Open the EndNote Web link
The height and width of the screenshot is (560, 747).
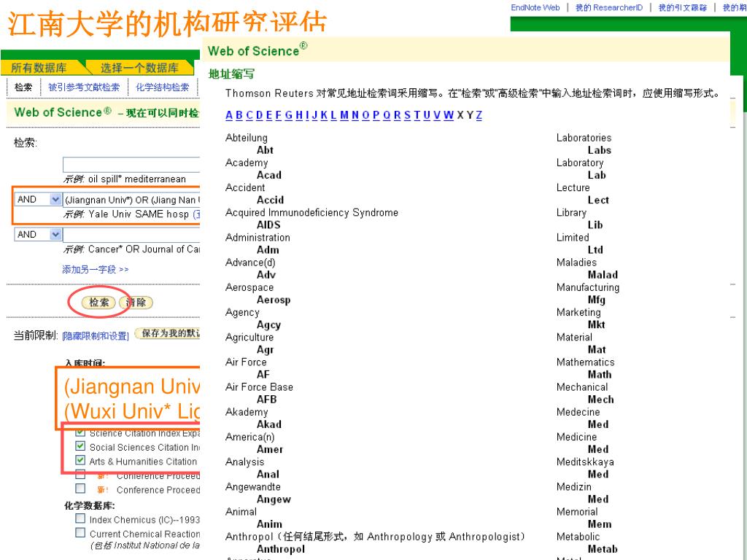(x=535, y=7)
